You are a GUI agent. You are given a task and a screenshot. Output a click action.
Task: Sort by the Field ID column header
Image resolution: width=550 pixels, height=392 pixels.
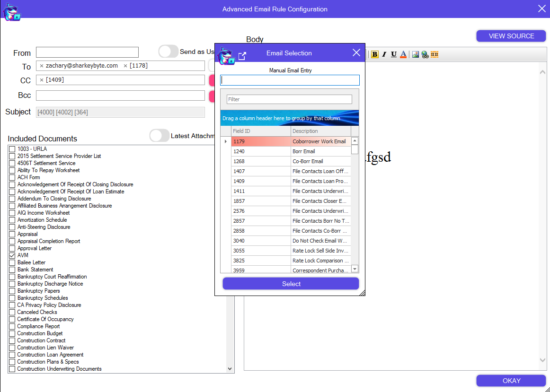coord(260,131)
